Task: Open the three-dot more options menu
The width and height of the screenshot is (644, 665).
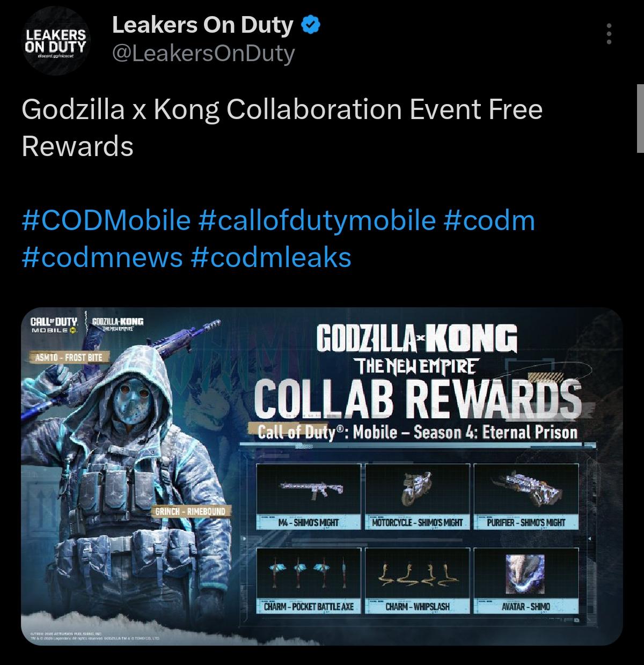Action: coord(609,34)
